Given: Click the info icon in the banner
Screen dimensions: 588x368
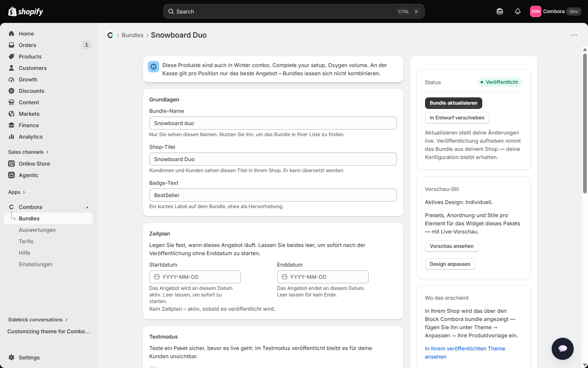Looking at the screenshot, I should click(154, 67).
